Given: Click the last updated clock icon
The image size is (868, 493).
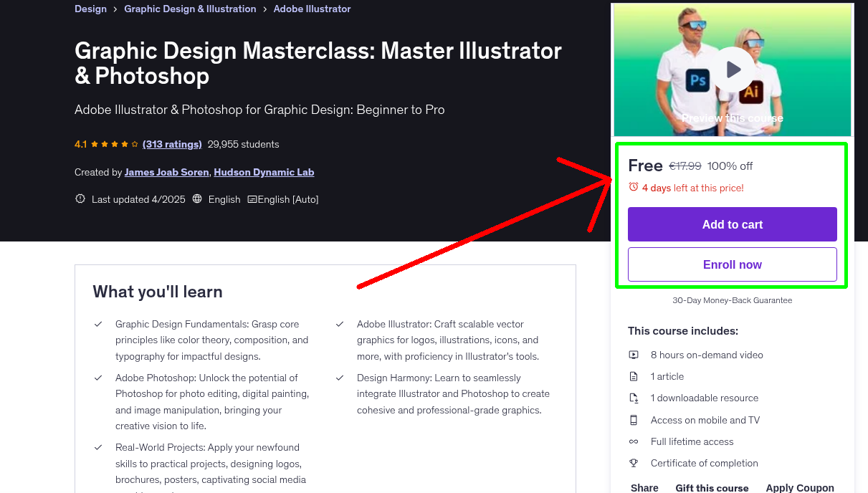Looking at the screenshot, I should 80,198.
